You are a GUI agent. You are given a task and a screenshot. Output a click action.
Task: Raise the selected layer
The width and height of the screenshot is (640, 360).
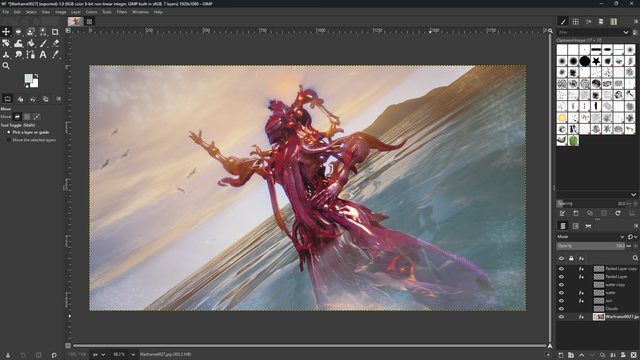(x=582, y=355)
